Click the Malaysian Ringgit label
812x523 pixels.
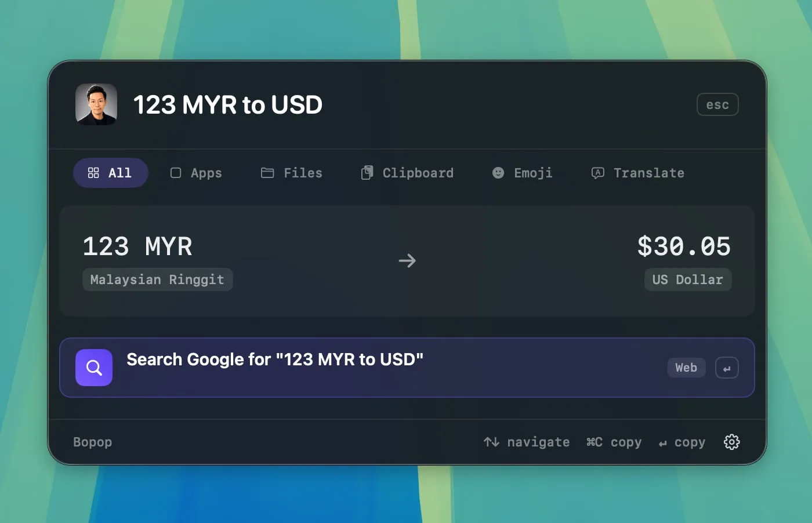[x=157, y=279]
